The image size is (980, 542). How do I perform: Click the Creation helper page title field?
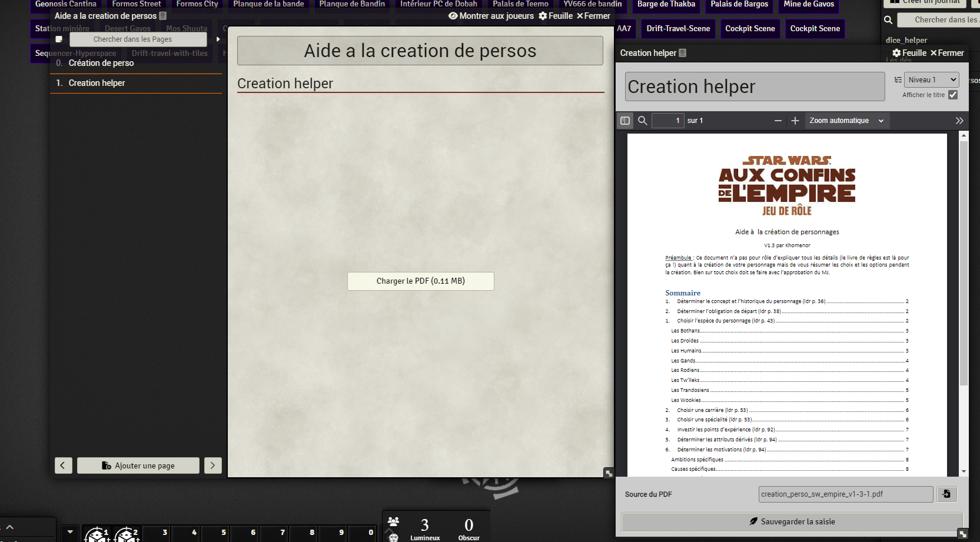click(x=755, y=87)
